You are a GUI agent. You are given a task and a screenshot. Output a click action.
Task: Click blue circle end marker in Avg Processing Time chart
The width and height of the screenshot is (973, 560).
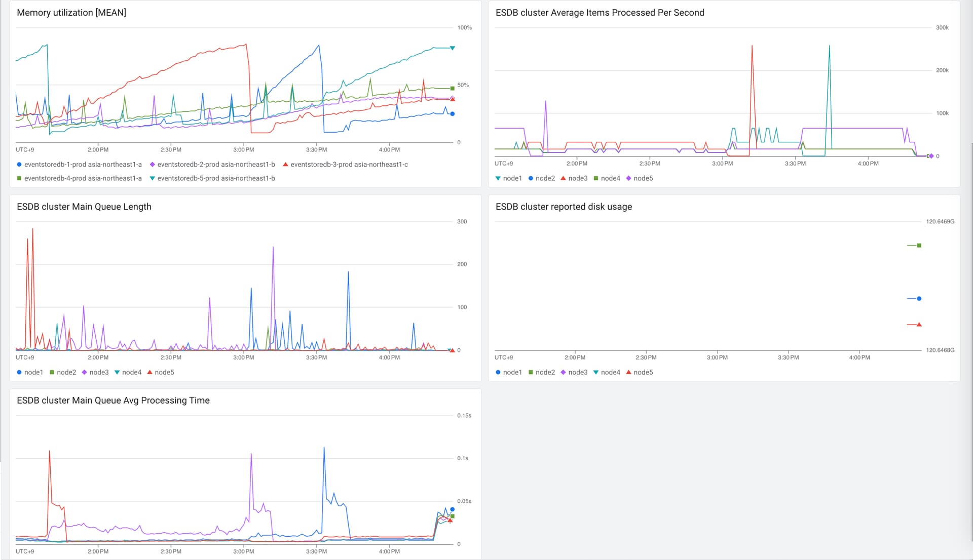pos(453,509)
